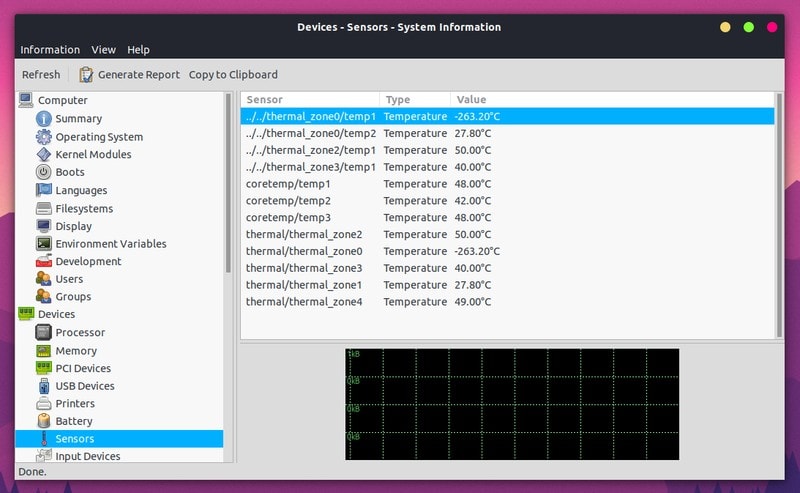The image size is (800, 493).
Task: Click the Display monitor icon
Action: pos(44,226)
